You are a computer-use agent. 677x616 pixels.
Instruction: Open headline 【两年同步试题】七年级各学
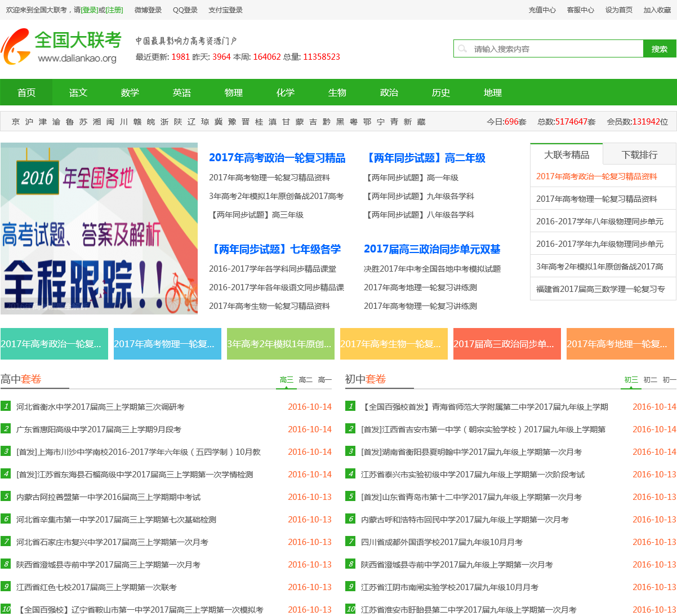[x=275, y=249]
